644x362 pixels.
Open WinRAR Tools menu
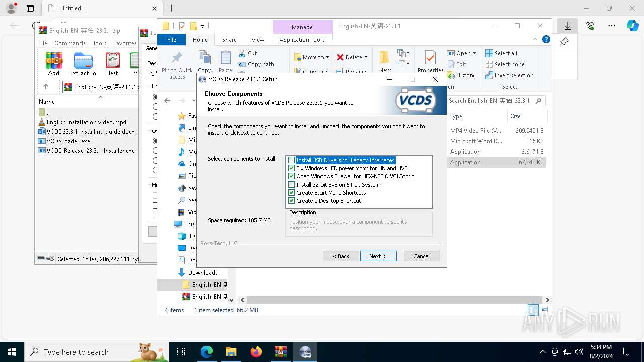(x=99, y=43)
